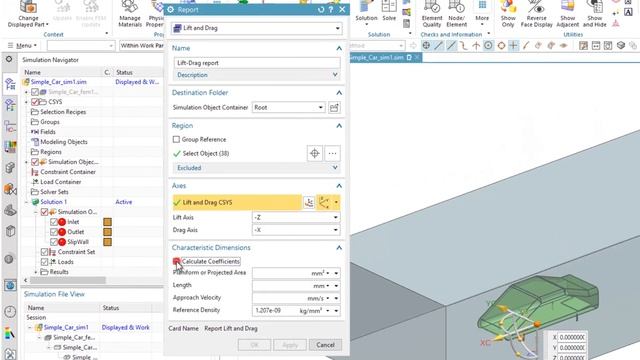
Task: Open the More checks gallery
Action: (x=482, y=12)
